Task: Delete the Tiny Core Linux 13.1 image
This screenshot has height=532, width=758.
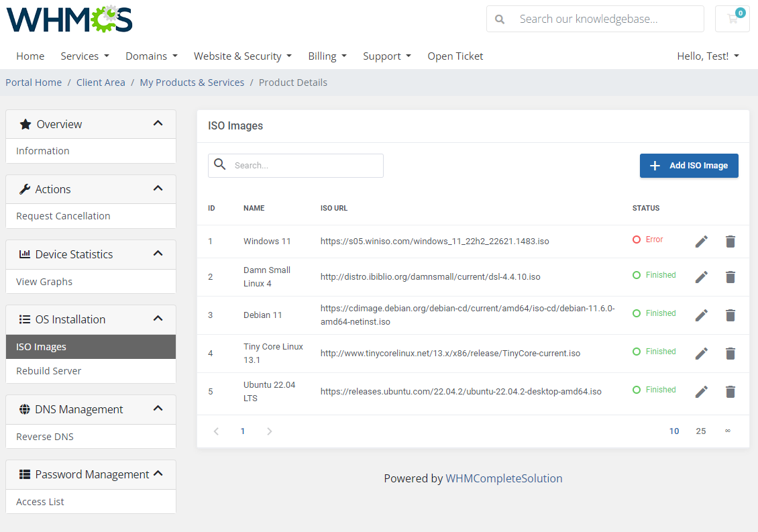Action: point(730,354)
